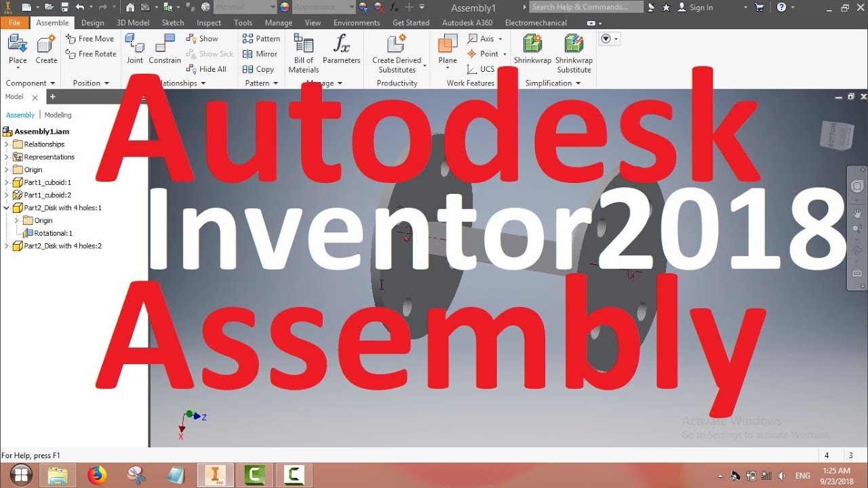This screenshot has width=868, height=488.
Task: Select Part1_cuboid:2 in browser
Action: 42,195
